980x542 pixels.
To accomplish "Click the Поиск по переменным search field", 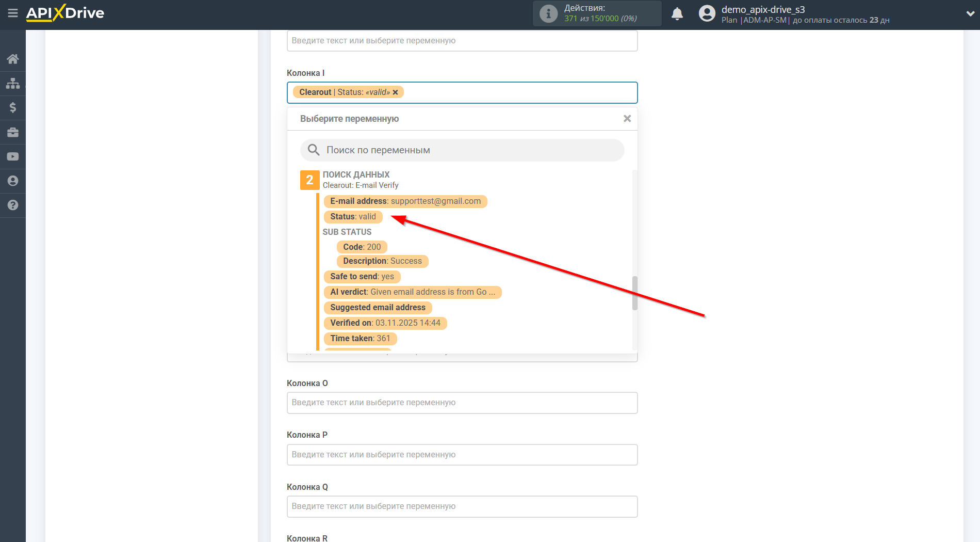I will click(462, 150).
